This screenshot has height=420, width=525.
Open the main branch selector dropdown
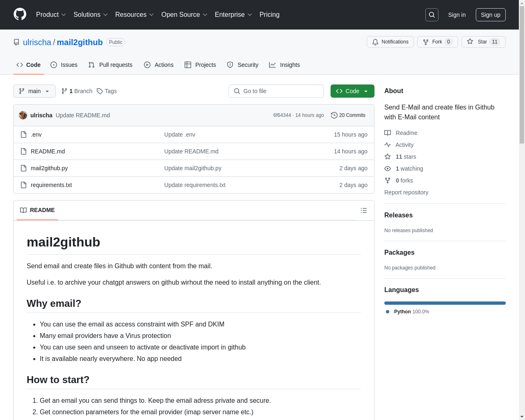[34, 91]
